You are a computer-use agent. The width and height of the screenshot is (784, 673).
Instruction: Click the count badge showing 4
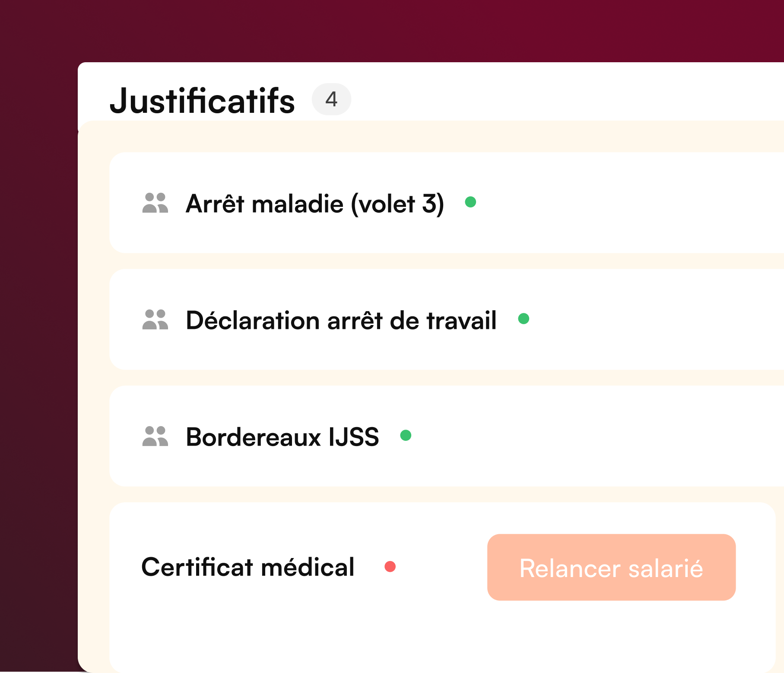point(331,99)
